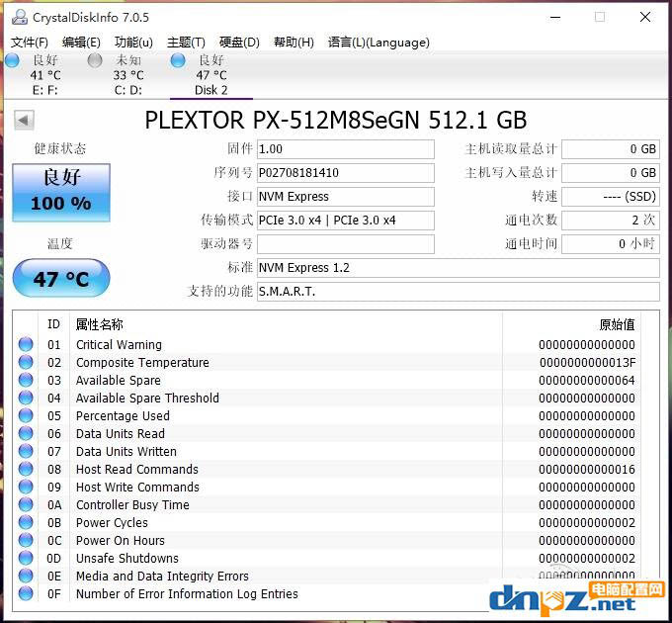Screen dimensions: 672x623
Task: Click status orb for Number of Error Information Log Entries
Action: pyautogui.click(x=26, y=593)
